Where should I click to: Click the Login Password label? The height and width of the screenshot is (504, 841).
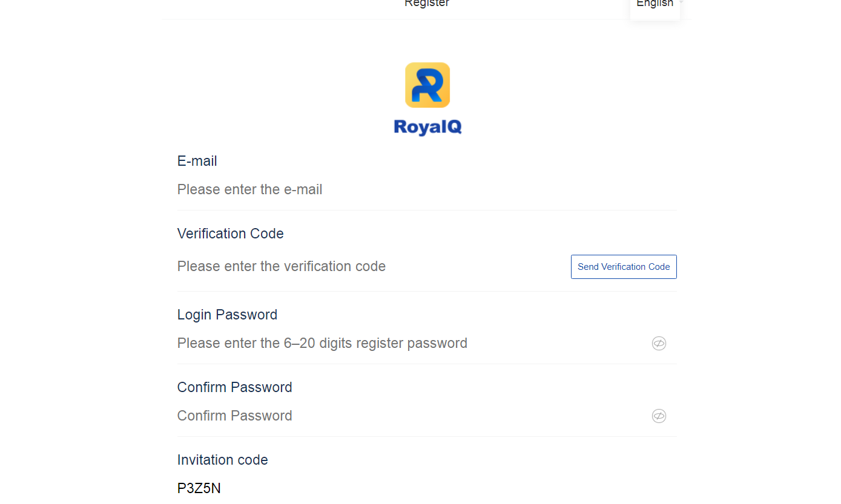[x=227, y=315]
